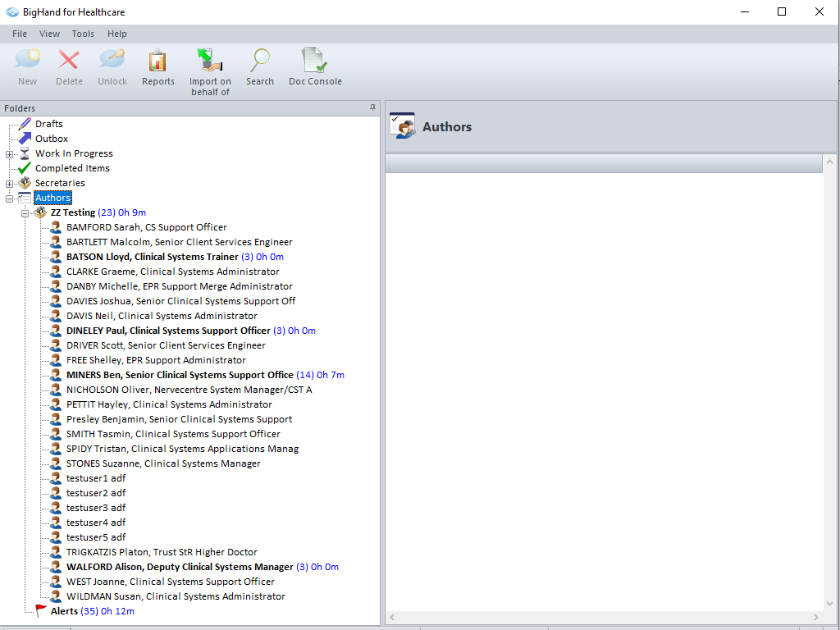Select the Drafts folder
This screenshot has width=840, height=630.
click(49, 124)
